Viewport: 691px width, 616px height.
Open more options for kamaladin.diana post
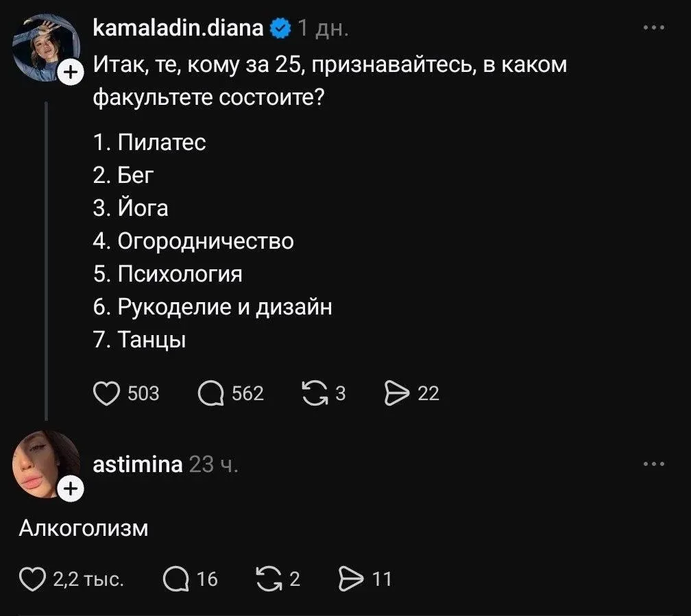coord(655,27)
